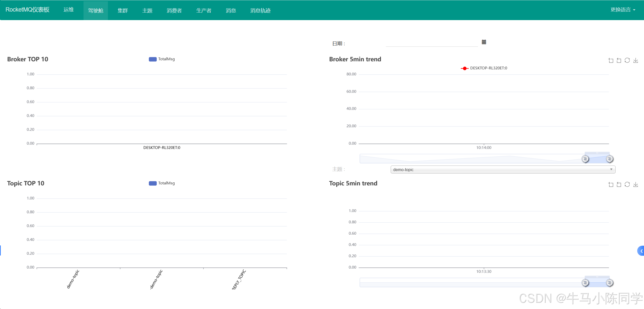Expand the blue side panel arrow
The height and width of the screenshot is (309, 644).
click(641, 251)
